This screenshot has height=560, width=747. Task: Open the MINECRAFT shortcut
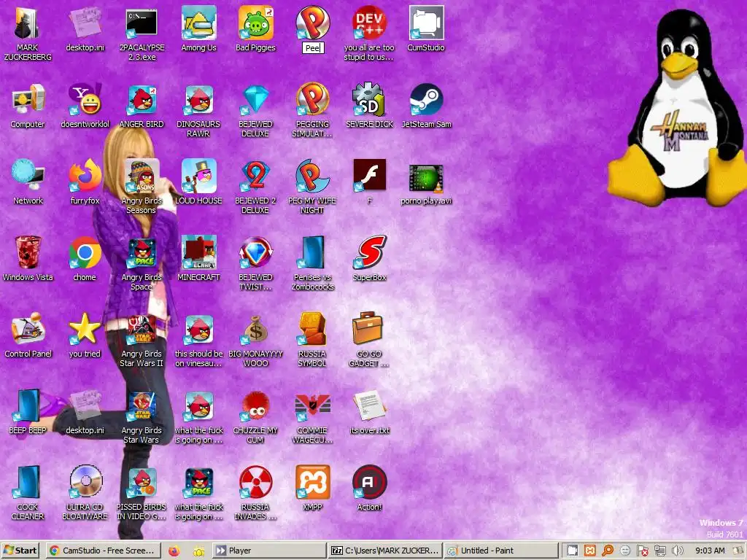tap(198, 253)
